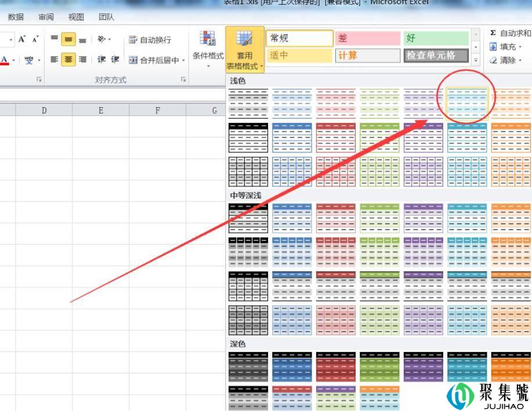Viewport: 532px width, 411px height.
Task: Click the increase font size icon
Action: [22, 39]
